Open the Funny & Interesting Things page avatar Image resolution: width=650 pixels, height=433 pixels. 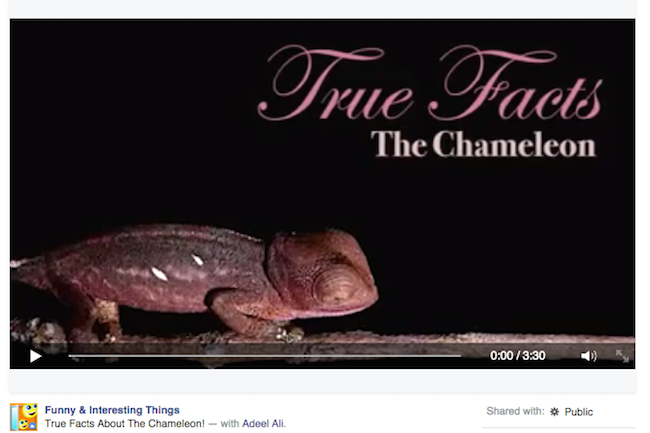point(24,417)
